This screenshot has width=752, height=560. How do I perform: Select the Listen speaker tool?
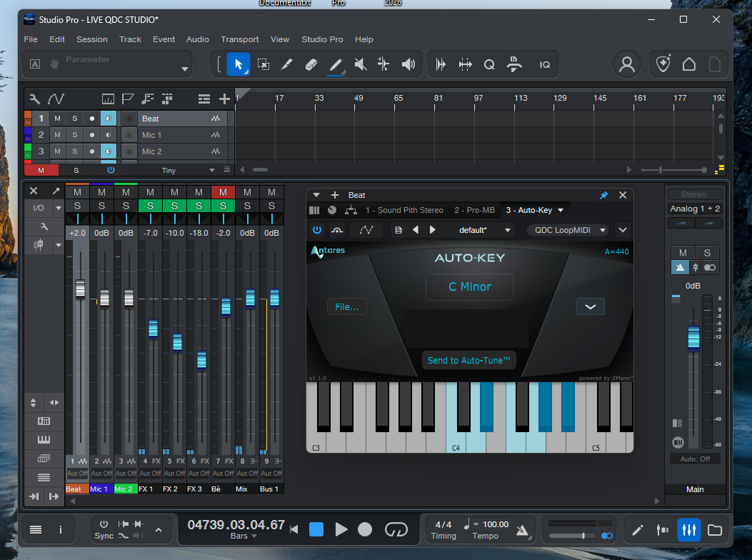[408, 64]
